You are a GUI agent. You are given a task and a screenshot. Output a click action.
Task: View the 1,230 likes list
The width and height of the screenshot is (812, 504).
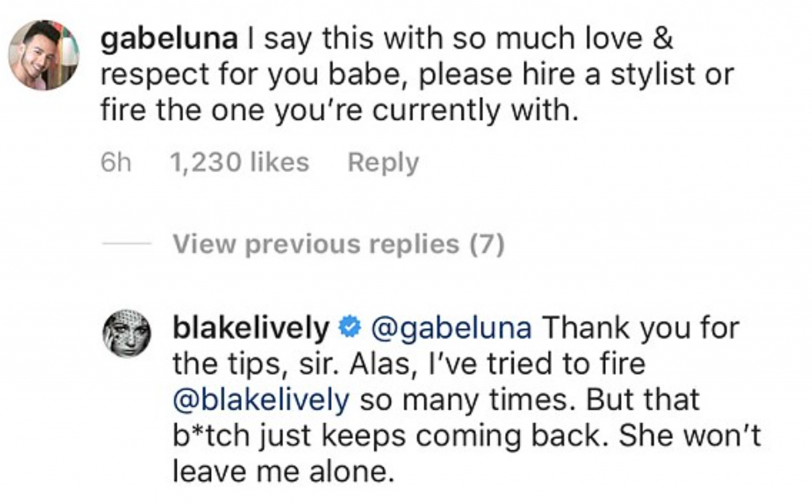(239, 163)
